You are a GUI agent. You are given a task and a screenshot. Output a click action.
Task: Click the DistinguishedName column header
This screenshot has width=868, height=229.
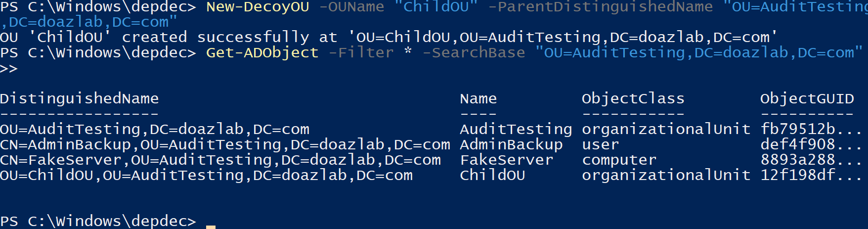click(x=79, y=98)
